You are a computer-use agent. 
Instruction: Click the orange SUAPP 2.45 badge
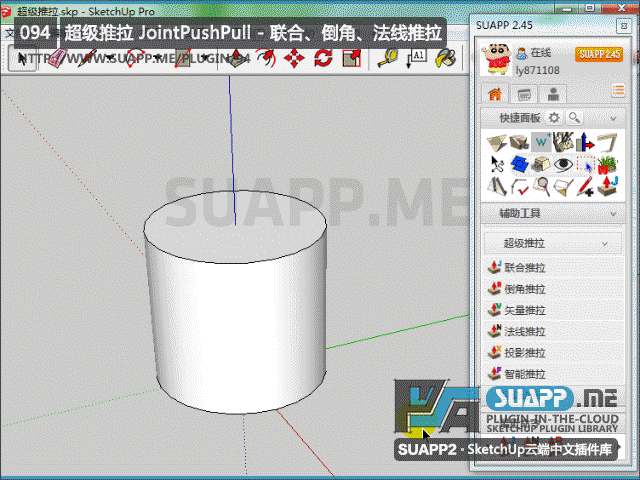[599, 54]
